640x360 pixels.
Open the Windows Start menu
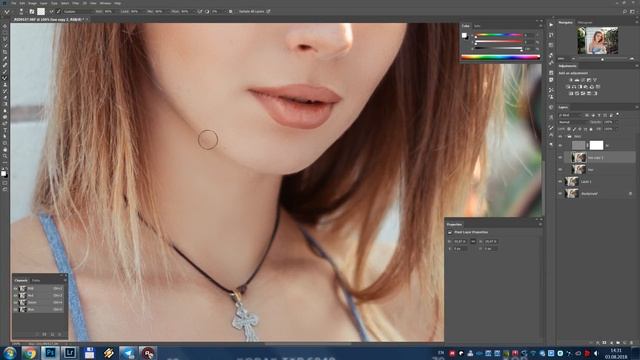9,353
